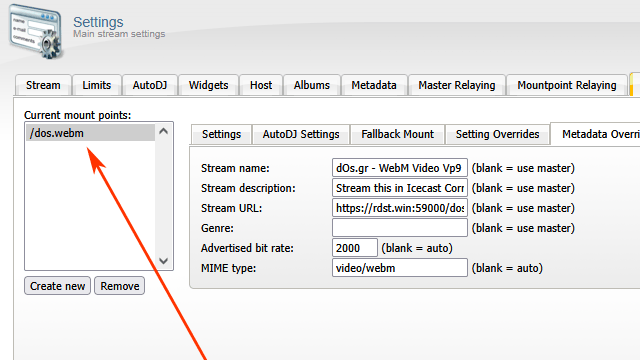Click '(blank = auto)' beside bit rate
The width and height of the screenshot is (640, 360).
tap(417, 248)
